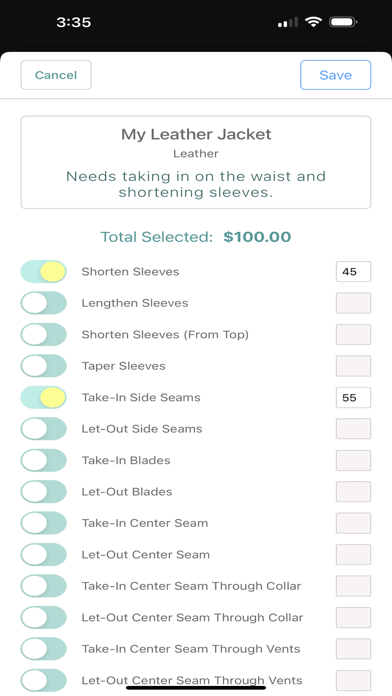
Task: Enable Let-Out Center Seam Through Collar
Action: click(44, 617)
